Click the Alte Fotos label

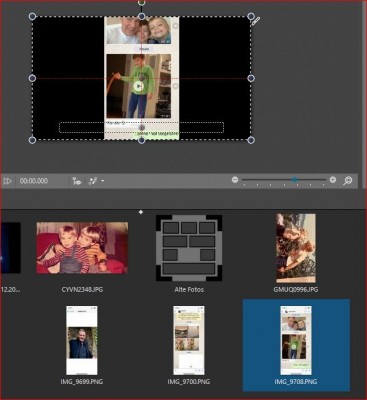tap(189, 290)
